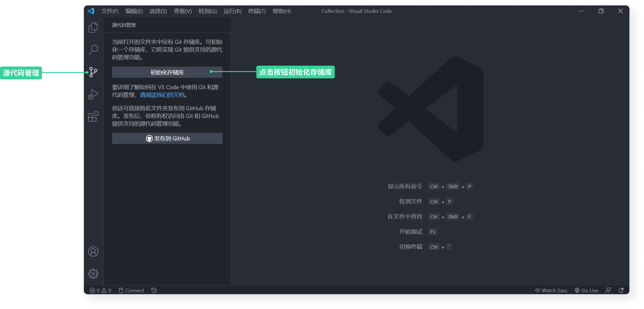Minimize the VS Code window
Viewport: 644px width, 309px height.
581,11
